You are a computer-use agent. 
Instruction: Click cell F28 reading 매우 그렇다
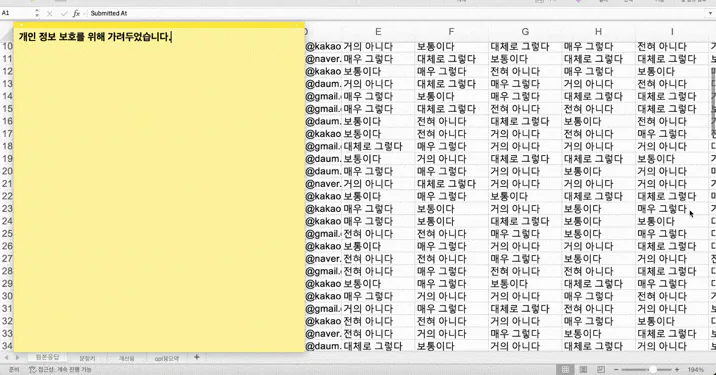[452, 271]
